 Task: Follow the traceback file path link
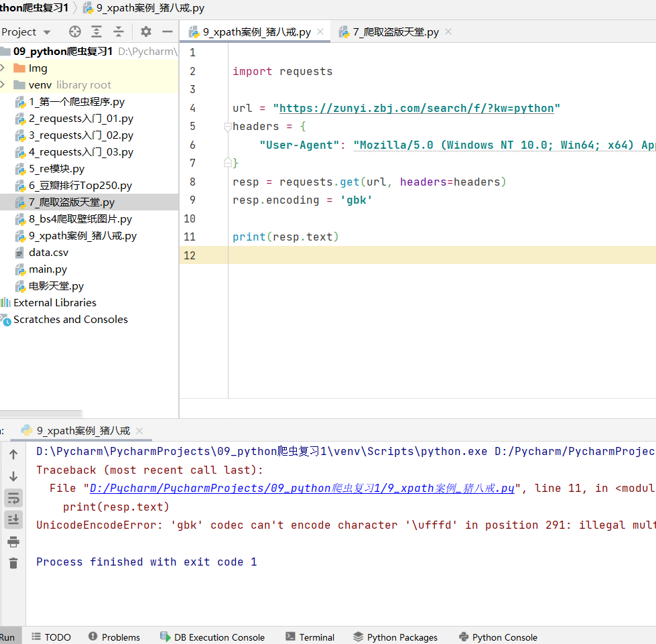(302, 489)
